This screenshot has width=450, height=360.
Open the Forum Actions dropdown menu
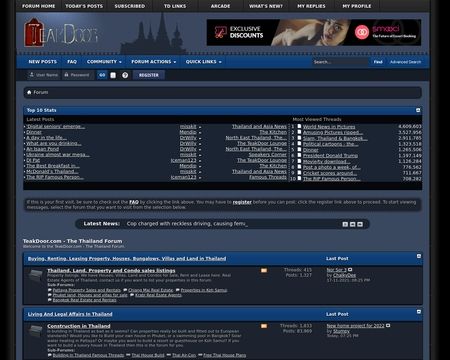(x=154, y=62)
